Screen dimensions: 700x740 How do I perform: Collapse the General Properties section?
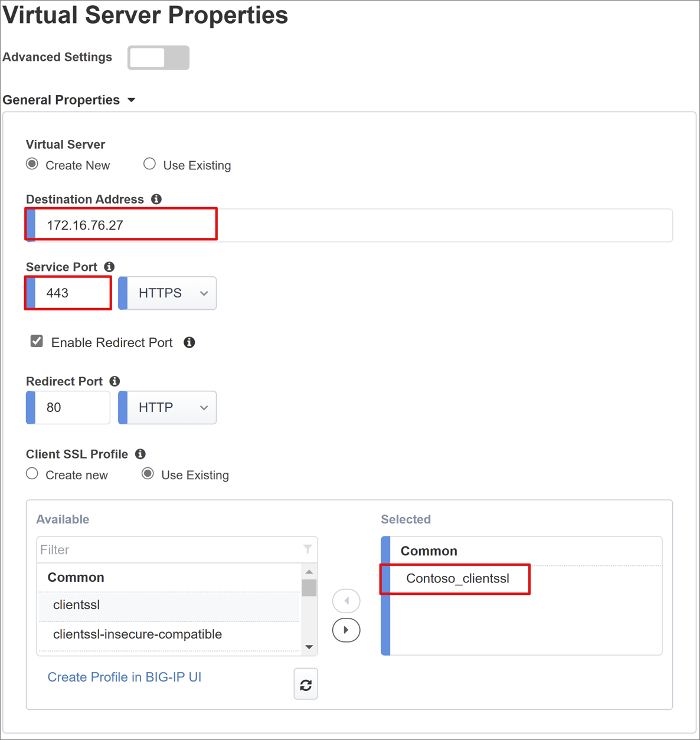131,100
